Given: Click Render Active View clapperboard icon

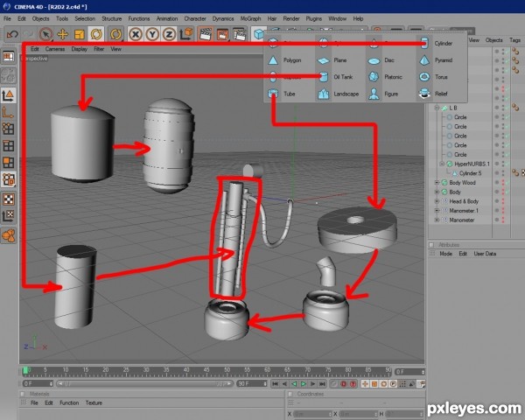Looking at the screenshot, I should point(206,34).
